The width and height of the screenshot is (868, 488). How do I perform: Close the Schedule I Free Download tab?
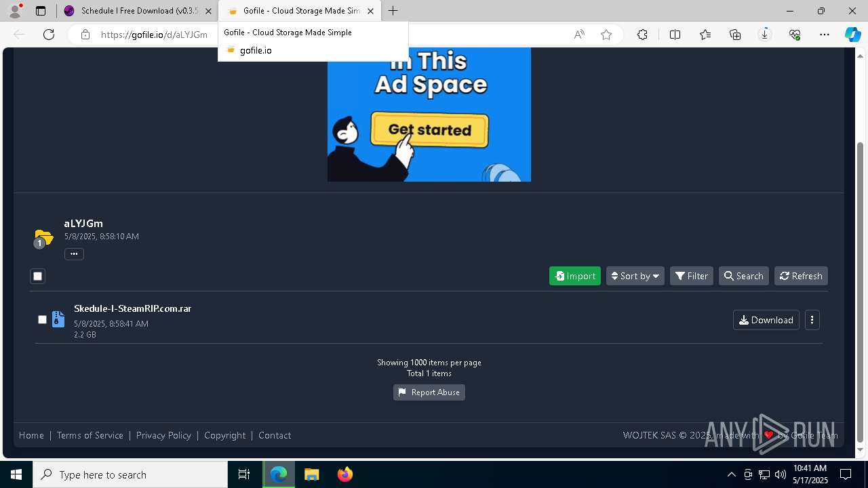(208, 11)
